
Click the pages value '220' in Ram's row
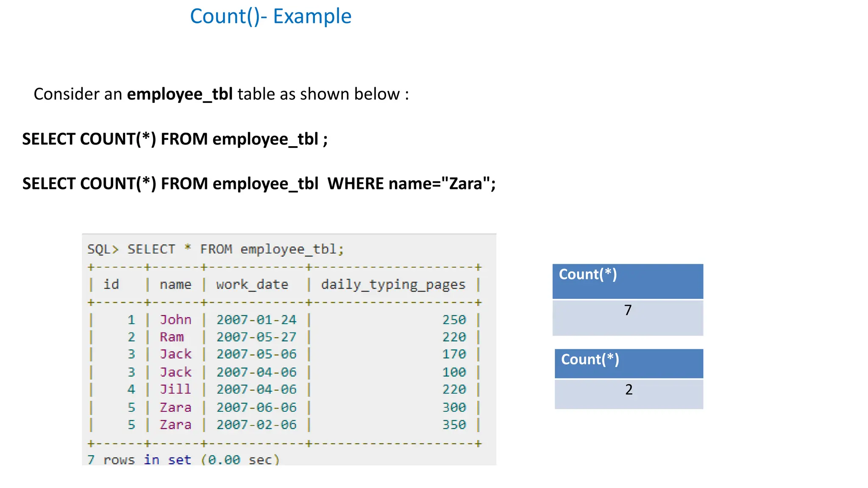pyautogui.click(x=454, y=337)
